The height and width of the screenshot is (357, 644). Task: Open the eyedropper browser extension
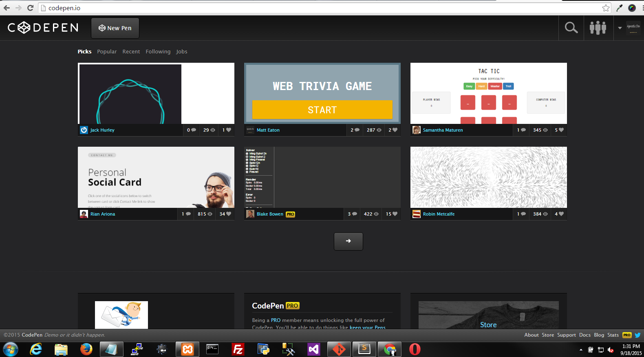coord(620,8)
